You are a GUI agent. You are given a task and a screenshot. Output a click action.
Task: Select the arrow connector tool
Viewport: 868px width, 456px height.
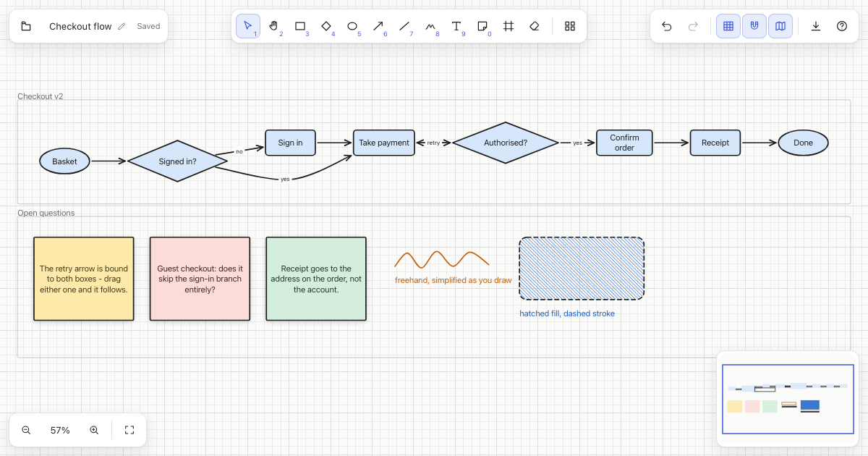pyautogui.click(x=378, y=26)
